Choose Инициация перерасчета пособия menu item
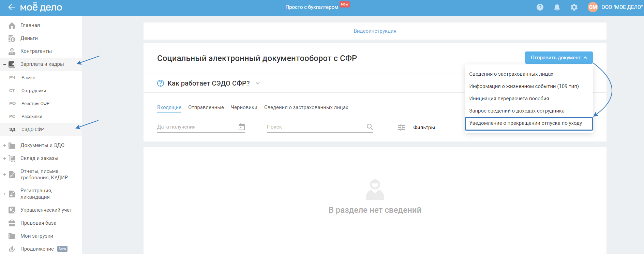 click(x=509, y=99)
